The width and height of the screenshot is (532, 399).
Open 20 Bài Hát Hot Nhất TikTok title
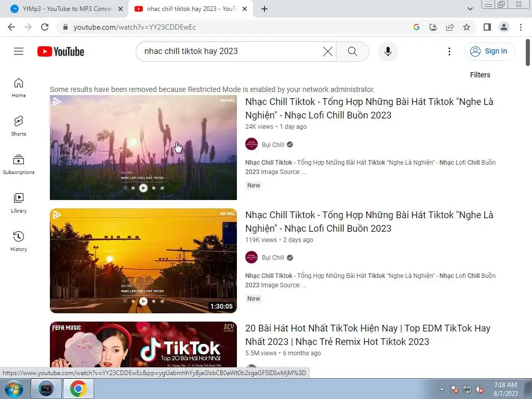[x=368, y=335]
